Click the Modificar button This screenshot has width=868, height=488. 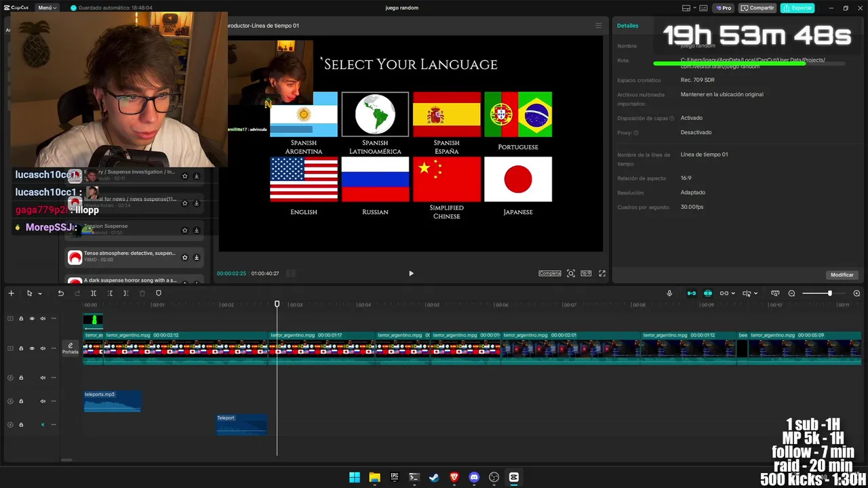[x=842, y=274]
